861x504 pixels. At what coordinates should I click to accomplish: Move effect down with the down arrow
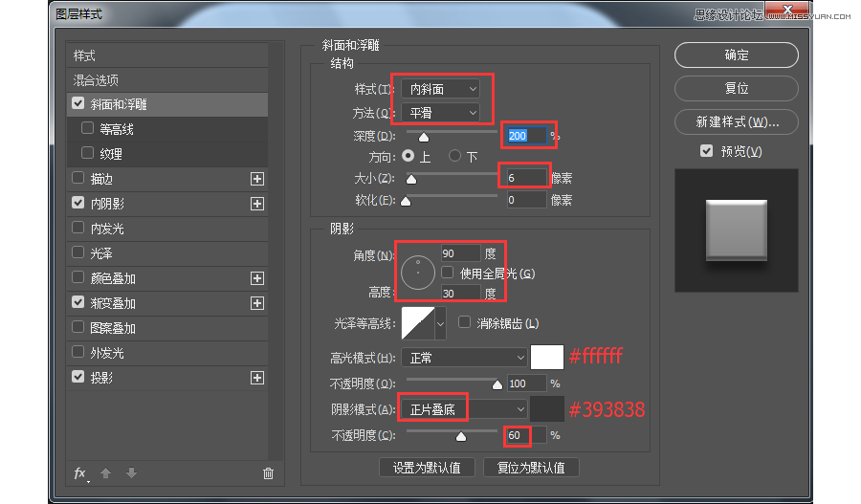coord(131,472)
